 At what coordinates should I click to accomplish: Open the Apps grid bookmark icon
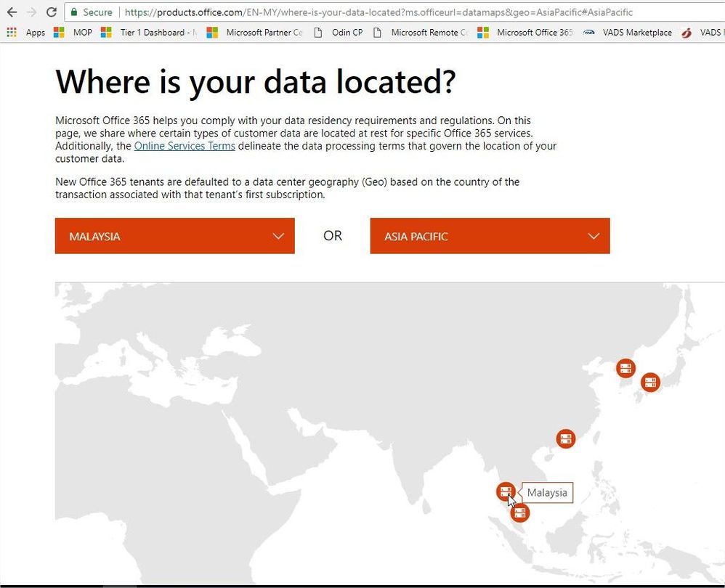click(12, 33)
